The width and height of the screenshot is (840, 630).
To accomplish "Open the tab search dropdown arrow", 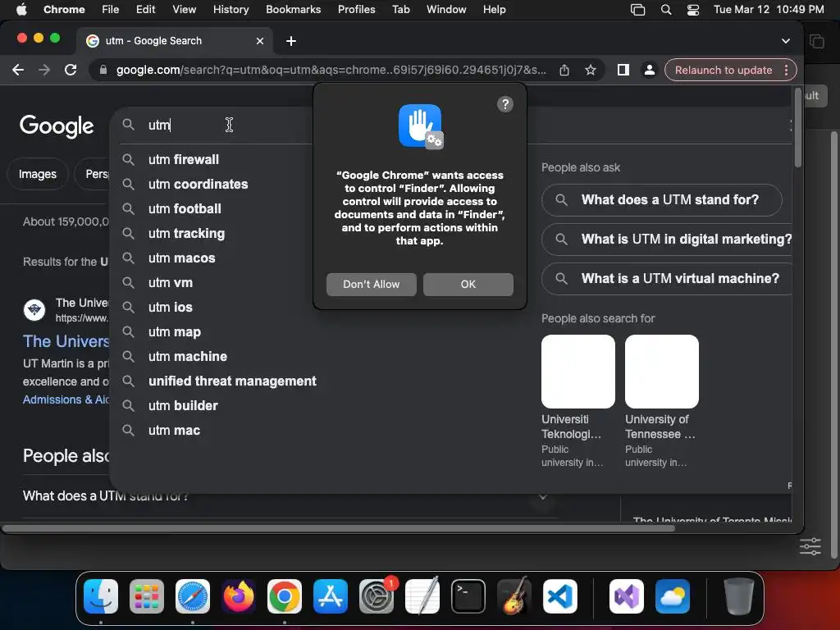I will pyautogui.click(x=785, y=41).
